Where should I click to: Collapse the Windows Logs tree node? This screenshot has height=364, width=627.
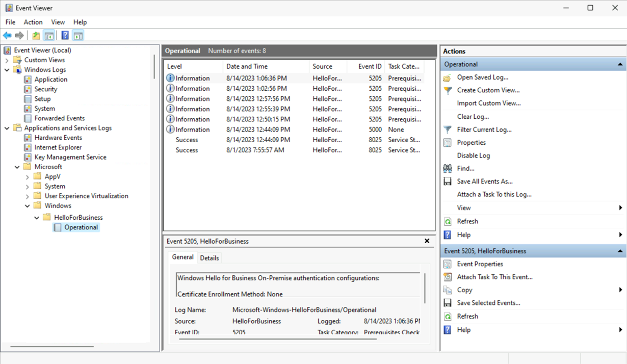pos(7,70)
